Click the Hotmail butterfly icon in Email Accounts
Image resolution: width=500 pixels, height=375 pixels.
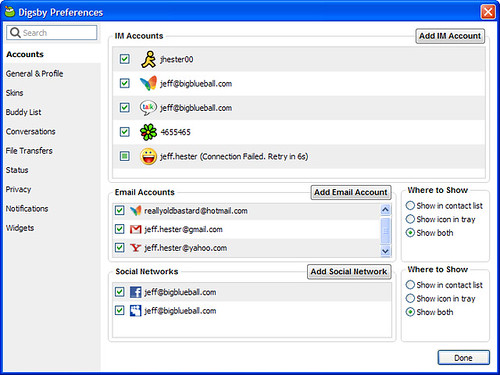(x=135, y=210)
